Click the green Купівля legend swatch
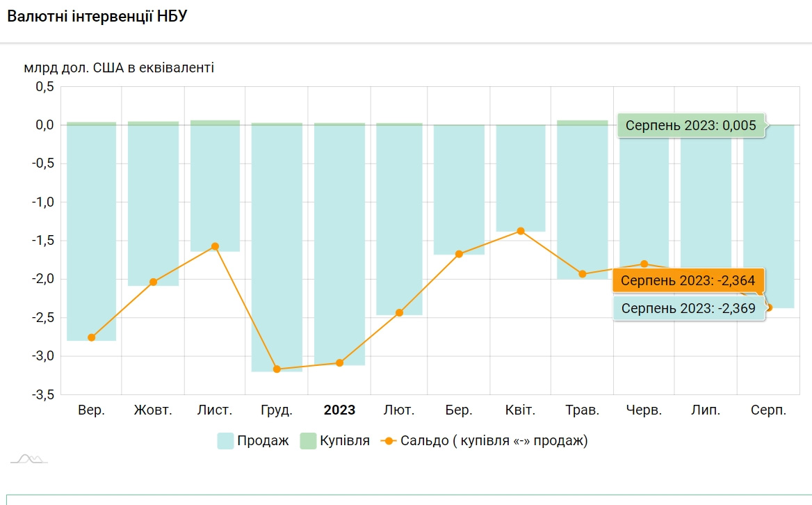This screenshot has width=812, height=505. 308,440
